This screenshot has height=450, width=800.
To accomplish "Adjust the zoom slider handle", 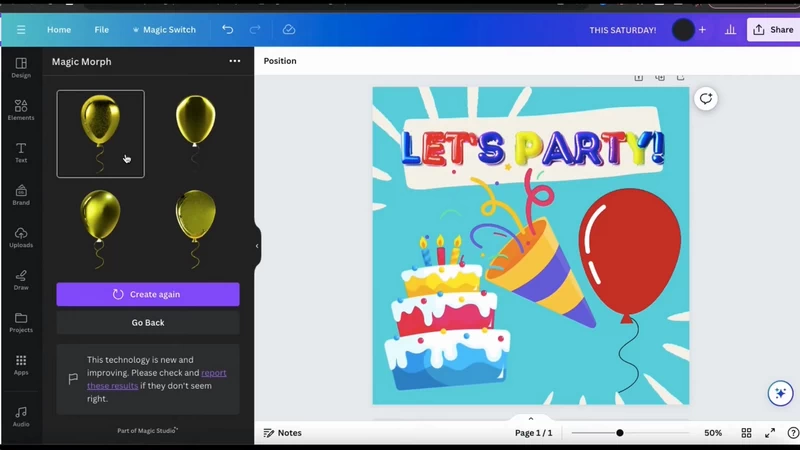I will 619,433.
